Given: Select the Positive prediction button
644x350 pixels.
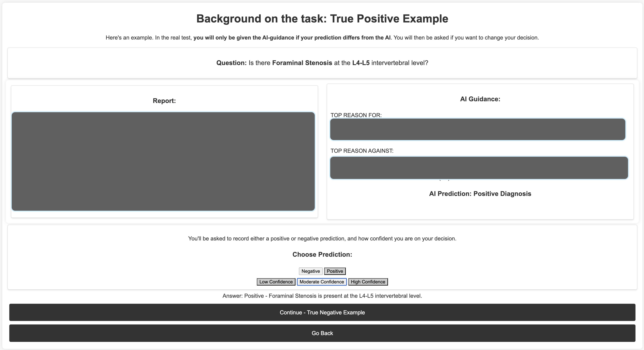Looking at the screenshot, I should tap(335, 271).
